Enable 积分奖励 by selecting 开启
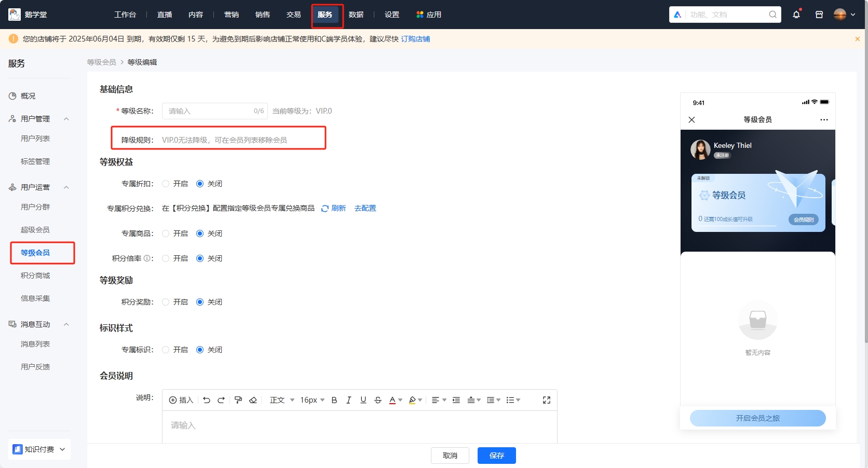This screenshot has width=868, height=468. (166, 302)
